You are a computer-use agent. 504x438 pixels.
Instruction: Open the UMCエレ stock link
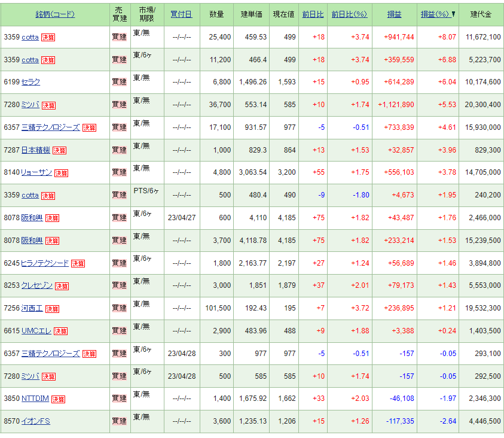36,331
